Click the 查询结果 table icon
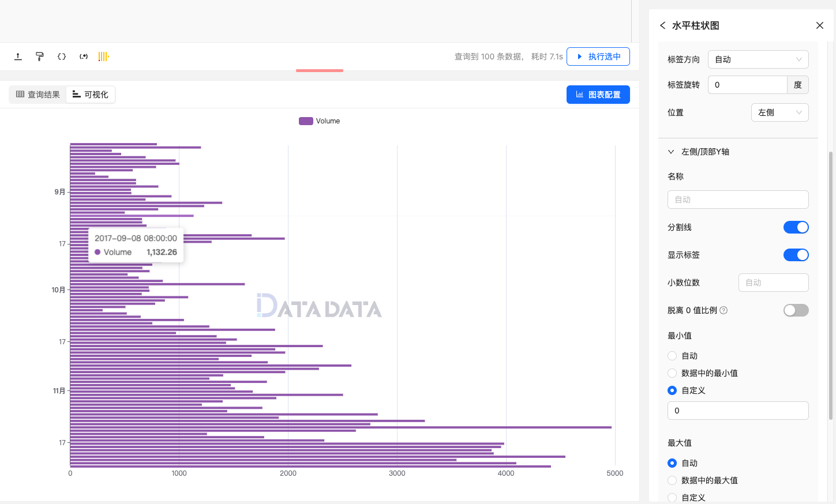 click(x=20, y=94)
